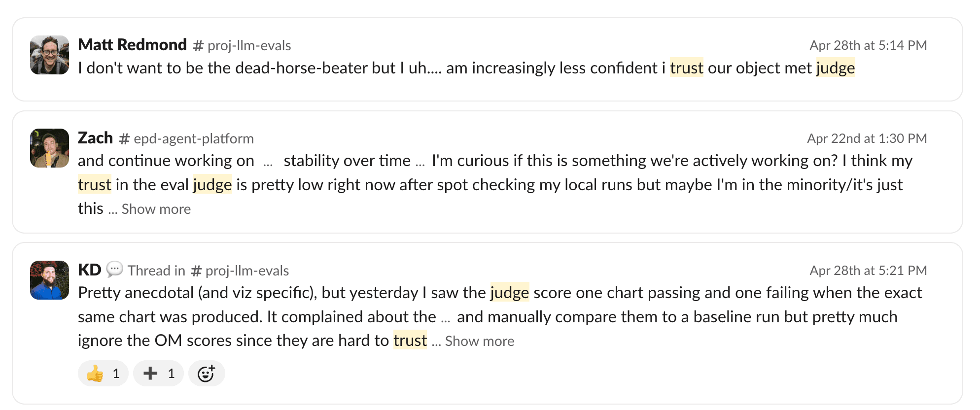The image size is (980, 410).
Task: Open proj-llm-evals channel from Matt's message
Action: [242, 45]
